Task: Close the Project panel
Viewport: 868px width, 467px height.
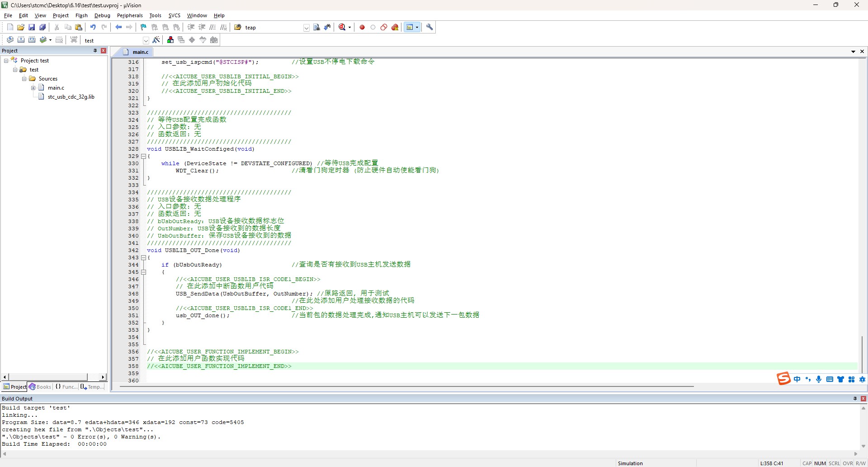Action: [x=104, y=51]
